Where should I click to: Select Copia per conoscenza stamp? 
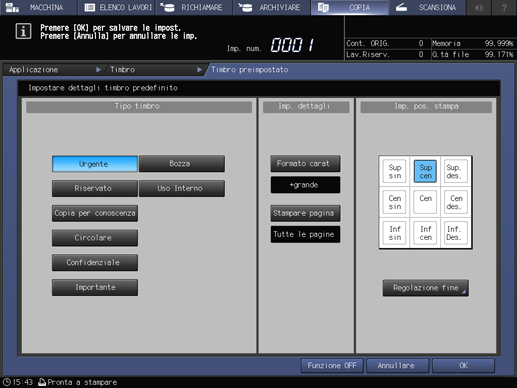[x=95, y=213]
